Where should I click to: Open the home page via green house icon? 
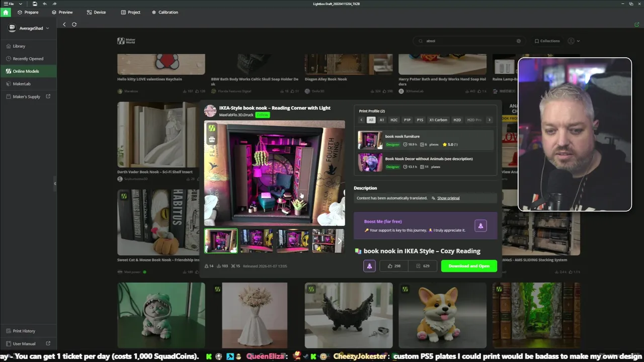pyautogui.click(x=6, y=12)
